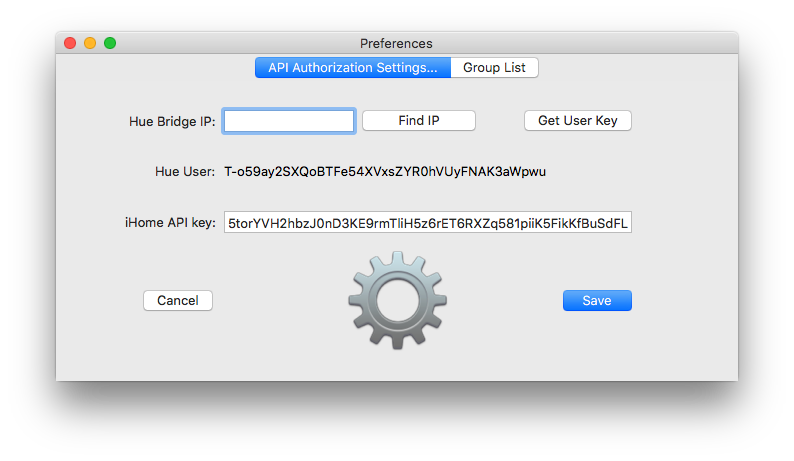This screenshot has width=794, height=461.
Task: Cancel the preferences changes
Action: click(x=178, y=300)
